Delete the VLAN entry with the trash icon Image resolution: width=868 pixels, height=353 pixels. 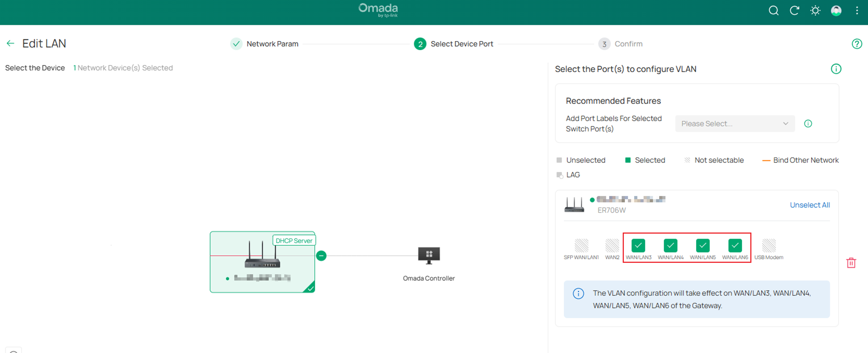click(x=851, y=263)
